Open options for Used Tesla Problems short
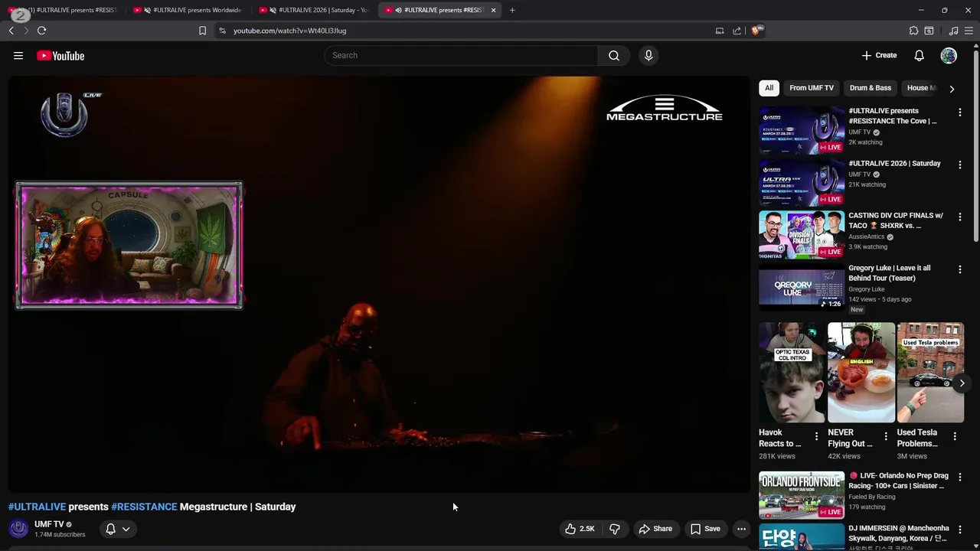Screen dimensions: 980x551 coord(955,436)
